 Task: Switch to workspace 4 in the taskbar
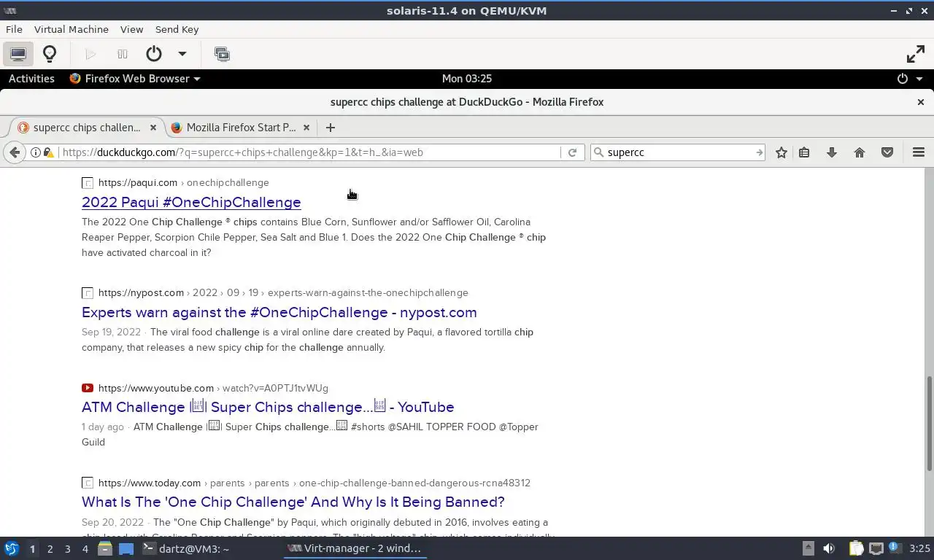coord(85,549)
